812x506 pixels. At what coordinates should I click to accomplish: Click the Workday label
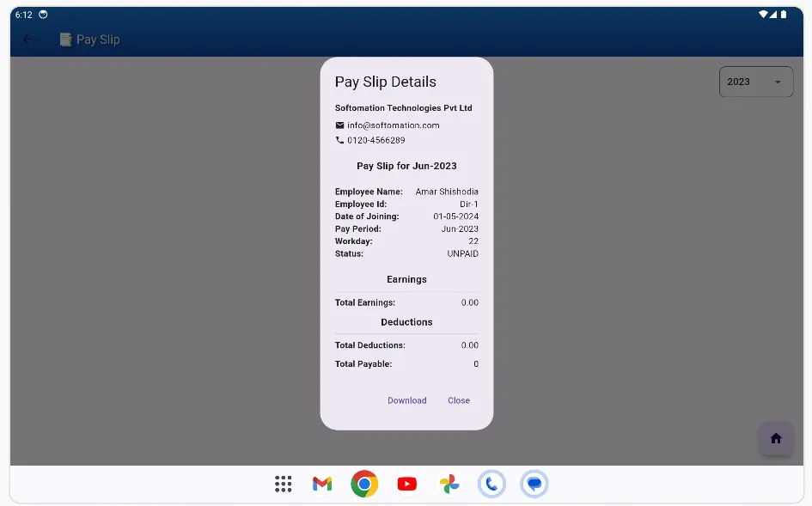[x=354, y=241]
